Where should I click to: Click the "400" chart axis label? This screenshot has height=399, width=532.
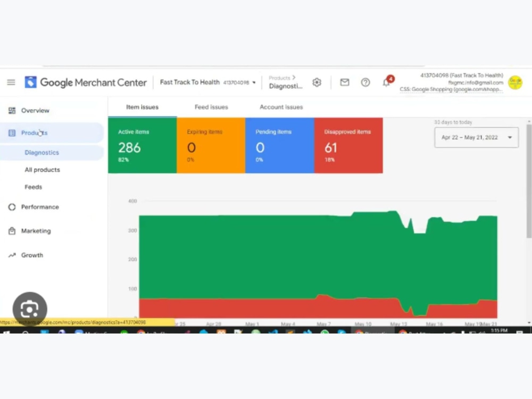pos(132,201)
